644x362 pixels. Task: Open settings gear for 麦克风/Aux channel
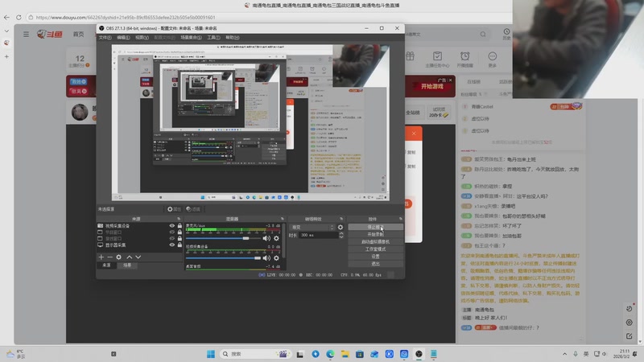click(276, 238)
